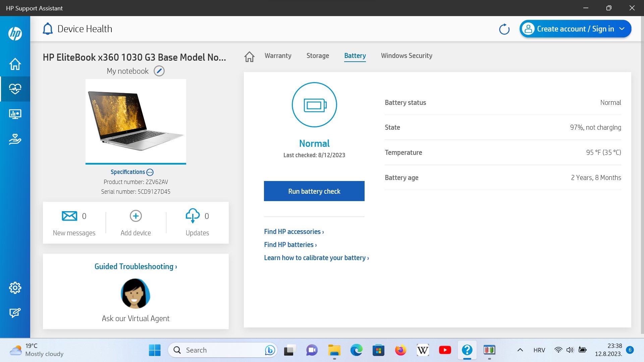
Task: Click the Specifications link text
Action: pos(128,172)
